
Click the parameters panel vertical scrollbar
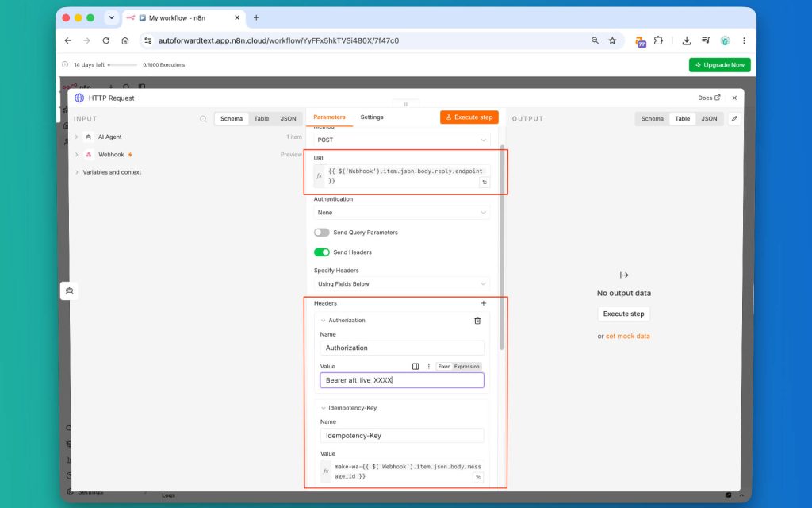click(501, 248)
